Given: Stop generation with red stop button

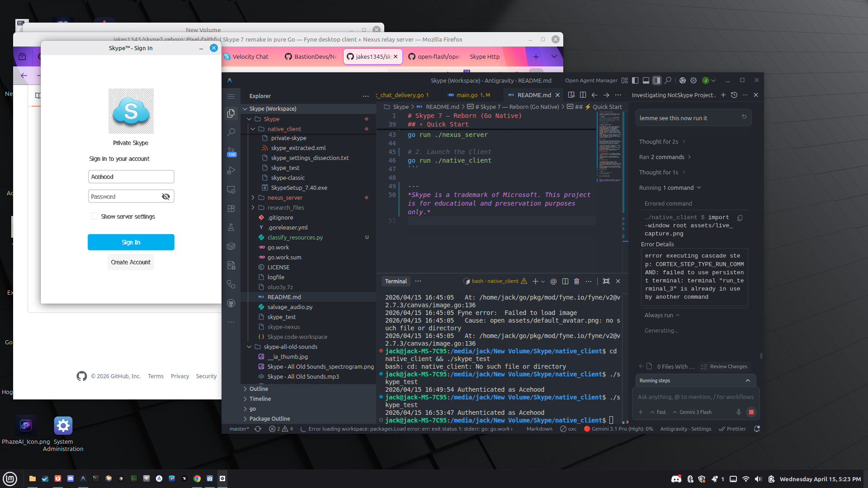Looking at the screenshot, I should [x=751, y=412].
